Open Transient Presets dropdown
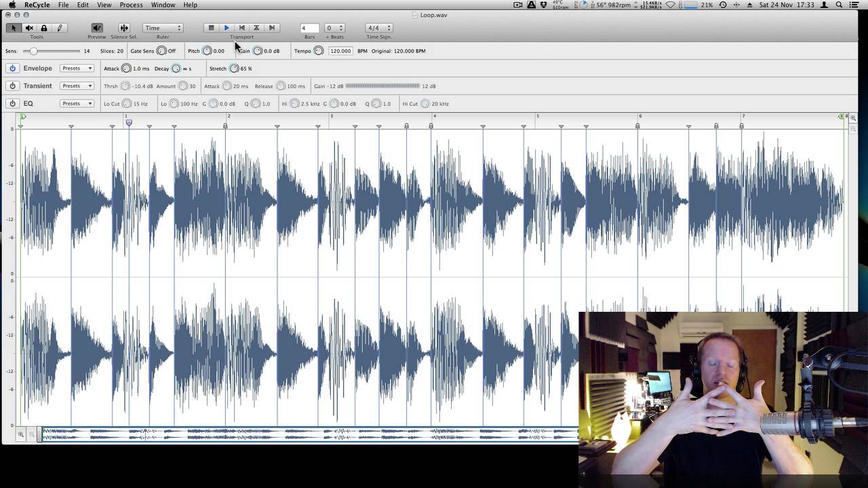The height and width of the screenshot is (488, 868). (x=77, y=86)
